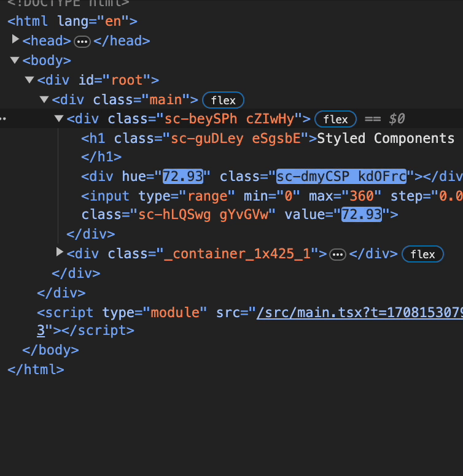
Task: Open the /src/main.tsx script link
Action: tap(360, 313)
